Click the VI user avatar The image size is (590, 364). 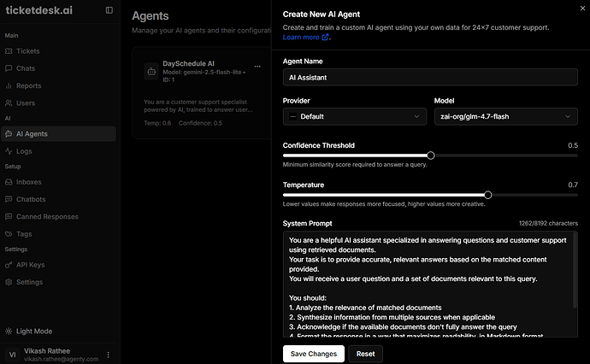click(13, 355)
